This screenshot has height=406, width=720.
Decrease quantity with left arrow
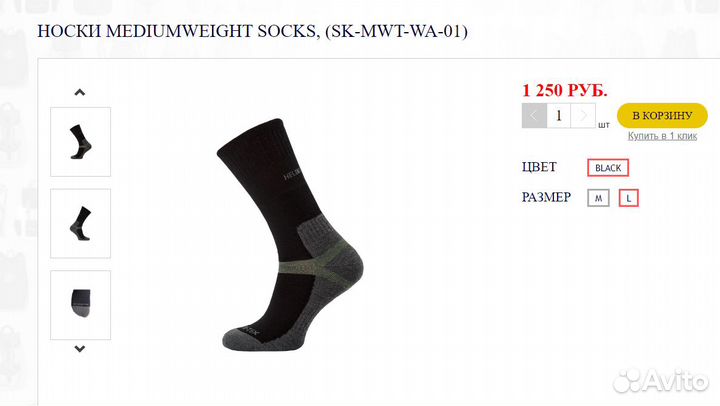(x=534, y=115)
